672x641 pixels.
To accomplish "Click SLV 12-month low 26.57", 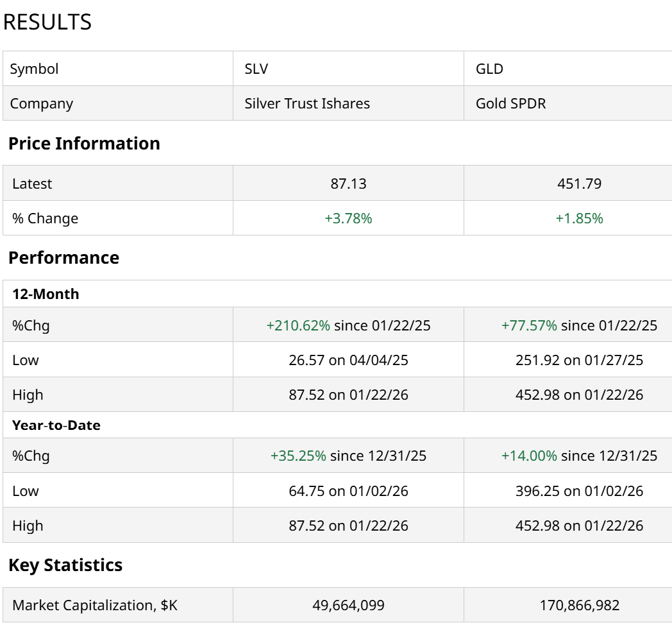I will tap(307, 360).
